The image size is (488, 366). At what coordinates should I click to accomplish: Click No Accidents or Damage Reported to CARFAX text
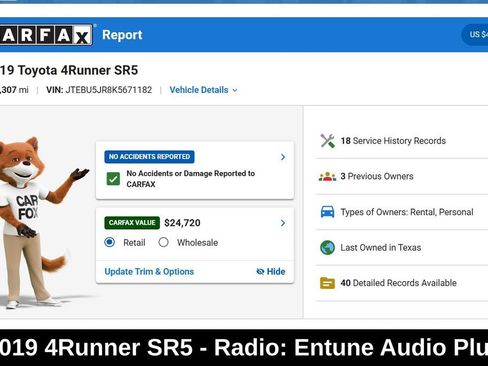click(x=191, y=179)
